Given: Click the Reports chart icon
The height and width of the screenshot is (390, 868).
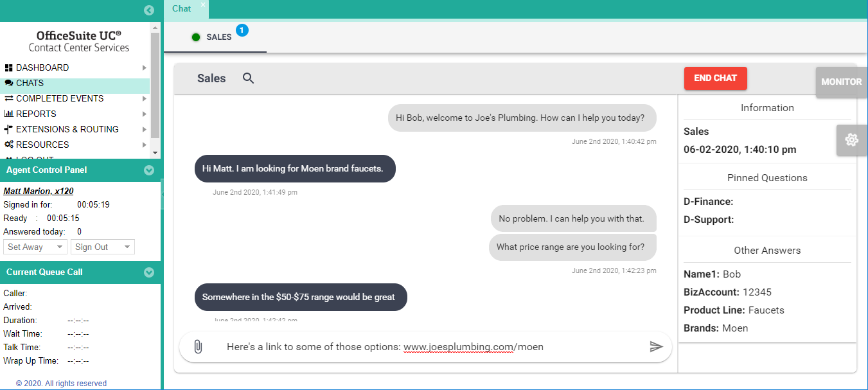Looking at the screenshot, I should [8, 114].
